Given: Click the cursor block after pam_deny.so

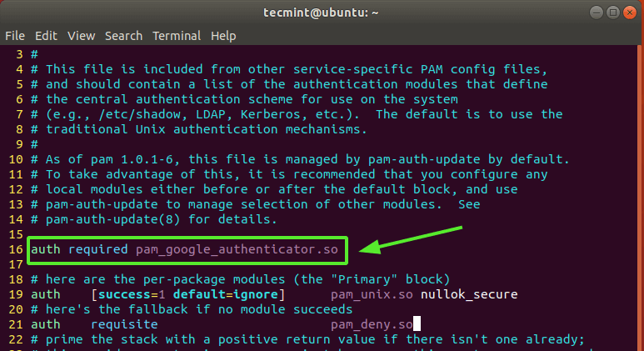Looking at the screenshot, I should pyautogui.click(x=414, y=323).
